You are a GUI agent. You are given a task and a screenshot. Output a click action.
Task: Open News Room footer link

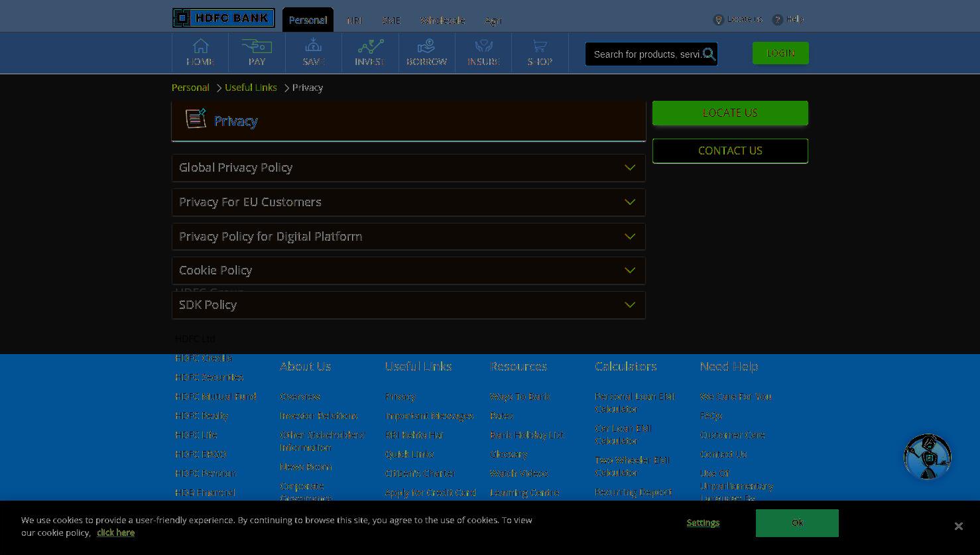pos(306,467)
